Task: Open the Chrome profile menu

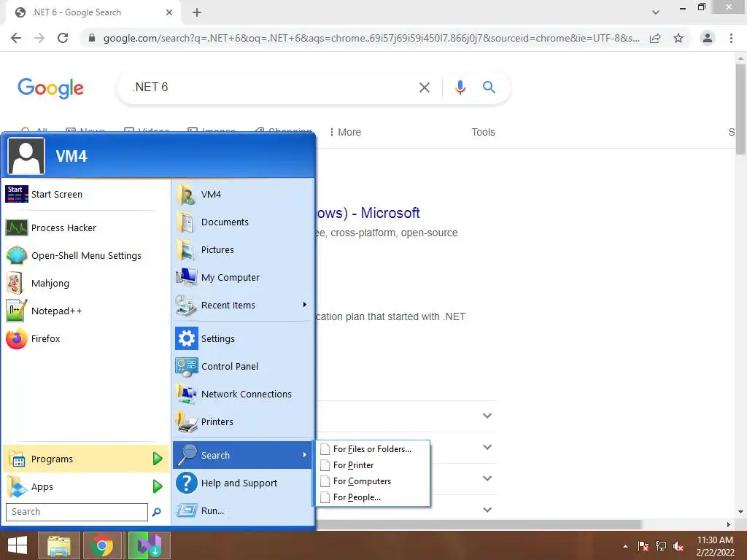Action: [x=708, y=38]
